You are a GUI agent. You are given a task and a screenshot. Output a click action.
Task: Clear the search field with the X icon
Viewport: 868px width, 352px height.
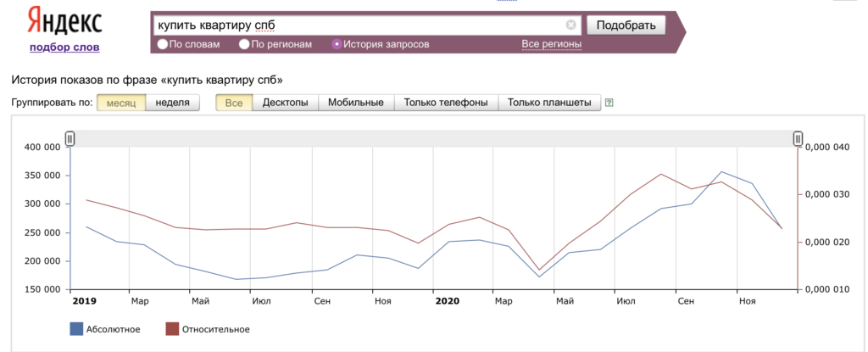point(570,25)
